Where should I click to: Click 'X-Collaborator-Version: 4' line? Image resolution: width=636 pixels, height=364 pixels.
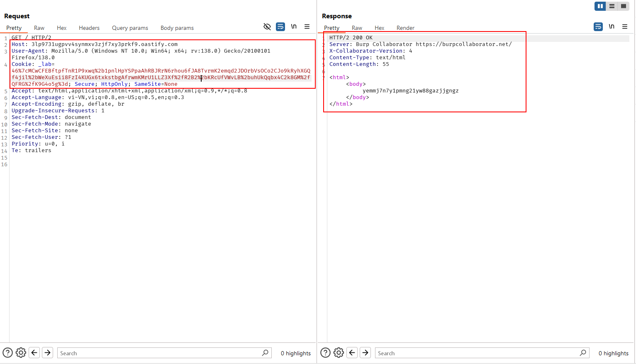[371, 51]
